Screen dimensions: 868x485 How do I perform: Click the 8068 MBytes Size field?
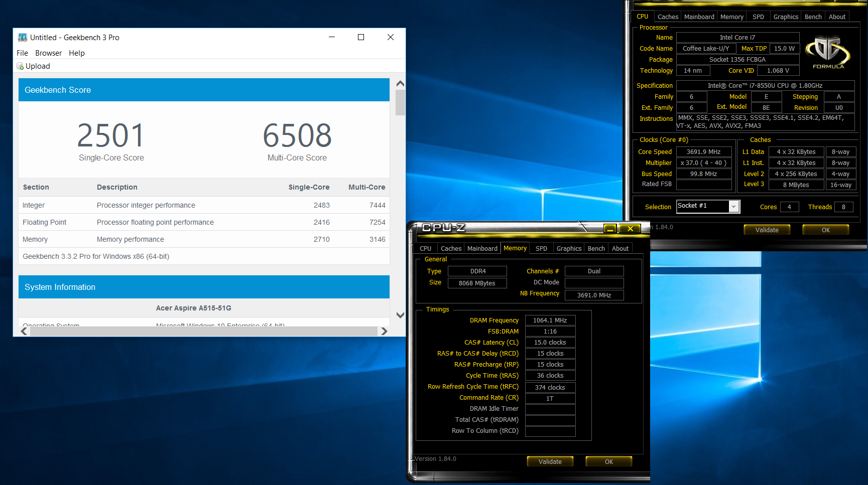477,283
